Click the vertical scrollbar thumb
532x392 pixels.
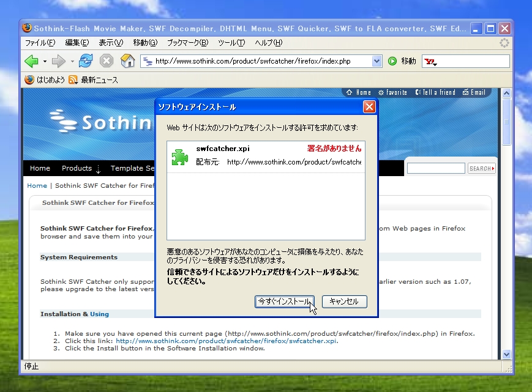pyautogui.click(x=506, y=122)
